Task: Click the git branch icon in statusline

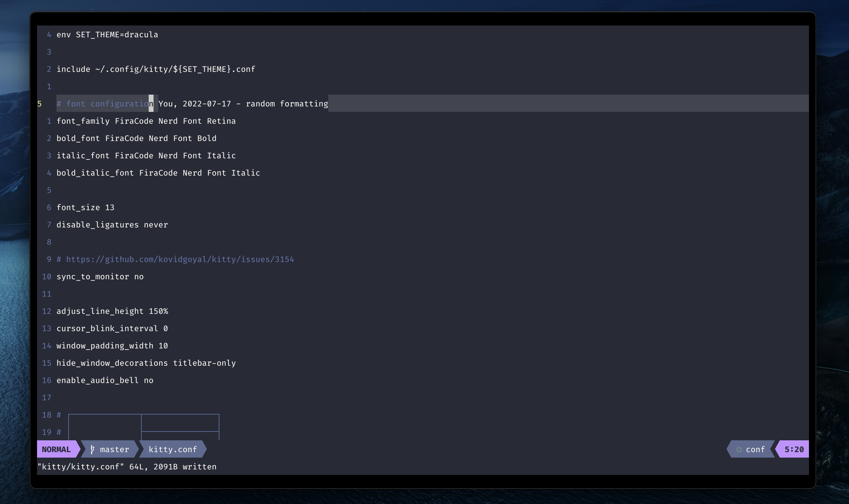Action: tap(92, 449)
